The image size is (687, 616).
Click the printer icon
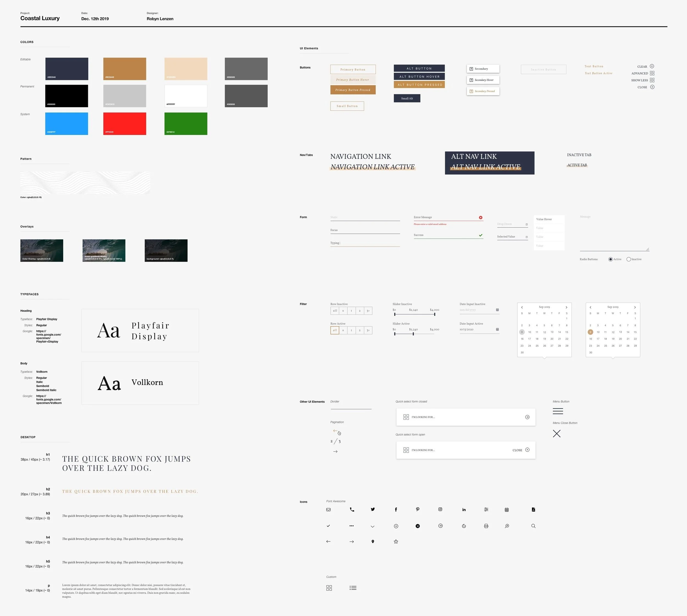486,526
